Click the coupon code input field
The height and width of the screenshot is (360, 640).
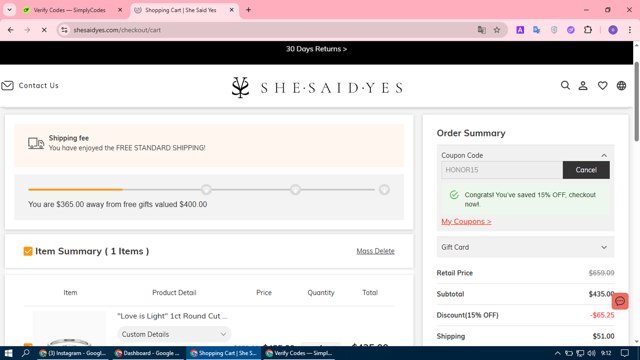502,170
